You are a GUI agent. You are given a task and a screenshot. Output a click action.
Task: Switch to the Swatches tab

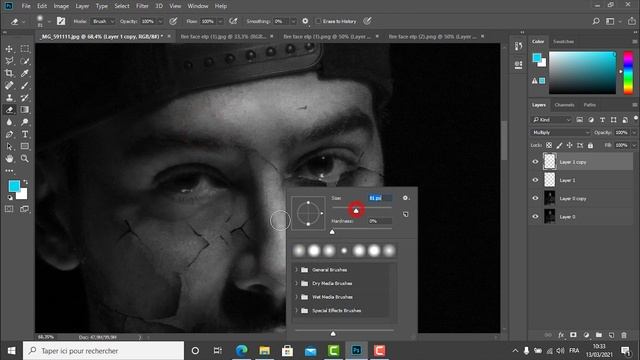click(x=563, y=42)
